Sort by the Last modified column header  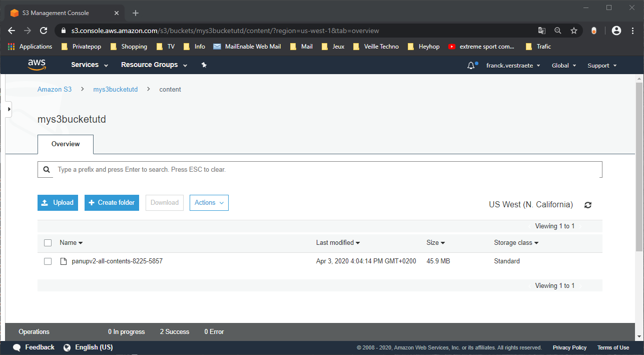tap(338, 243)
